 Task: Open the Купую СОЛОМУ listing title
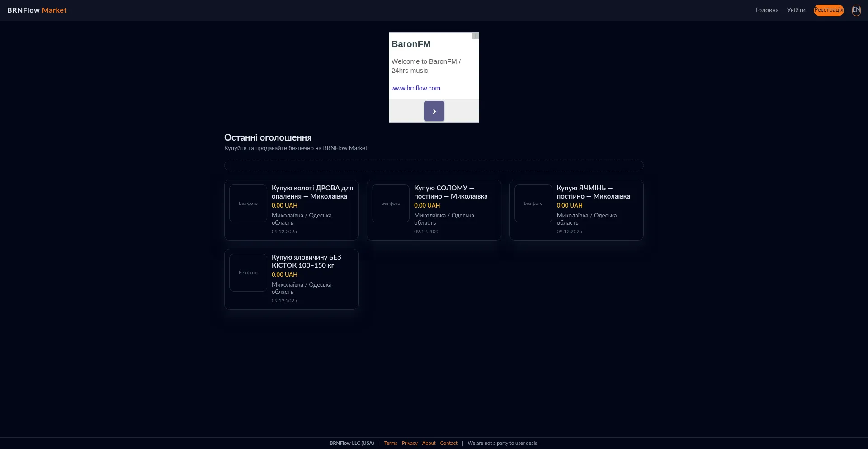450,192
